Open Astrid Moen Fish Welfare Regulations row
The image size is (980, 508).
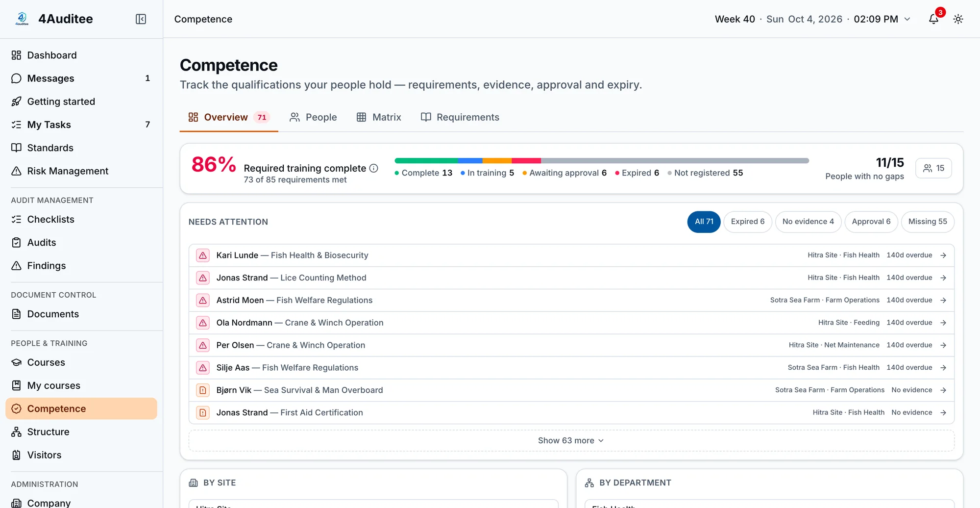point(571,300)
